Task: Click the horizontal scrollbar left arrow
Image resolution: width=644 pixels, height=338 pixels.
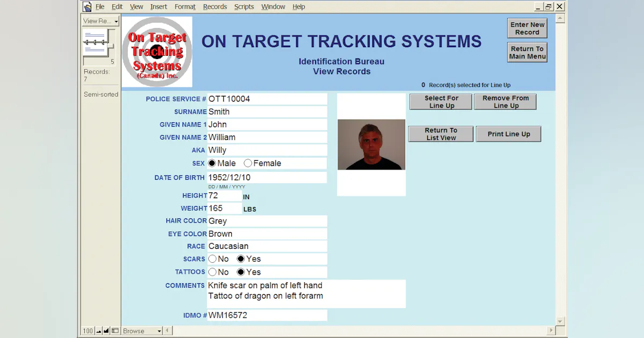Action: pos(167,330)
